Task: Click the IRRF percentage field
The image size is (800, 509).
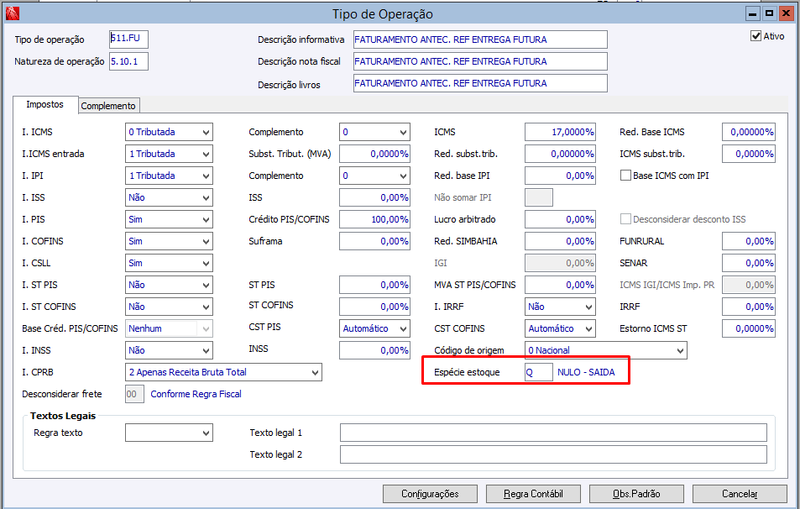Action: pyautogui.click(x=748, y=307)
